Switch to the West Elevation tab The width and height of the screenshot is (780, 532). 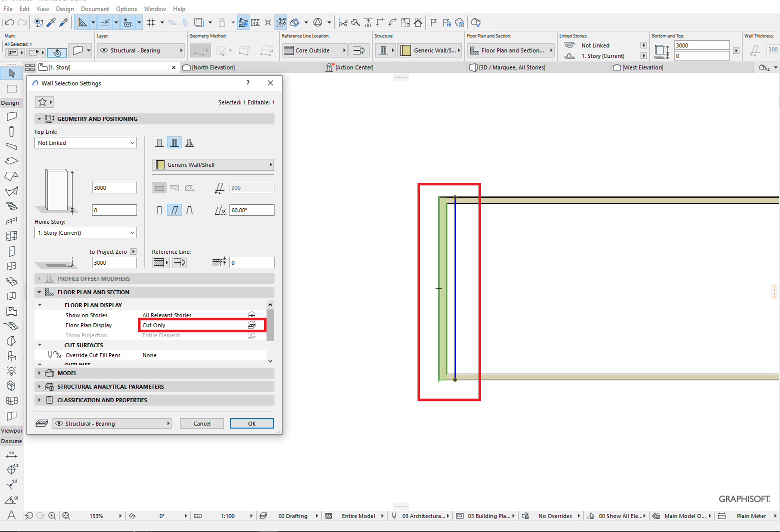coord(641,67)
